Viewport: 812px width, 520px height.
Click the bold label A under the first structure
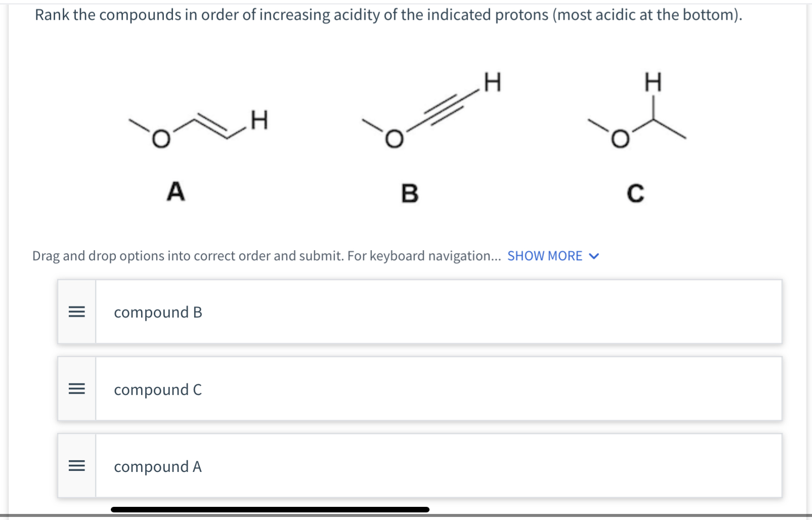[x=176, y=191]
